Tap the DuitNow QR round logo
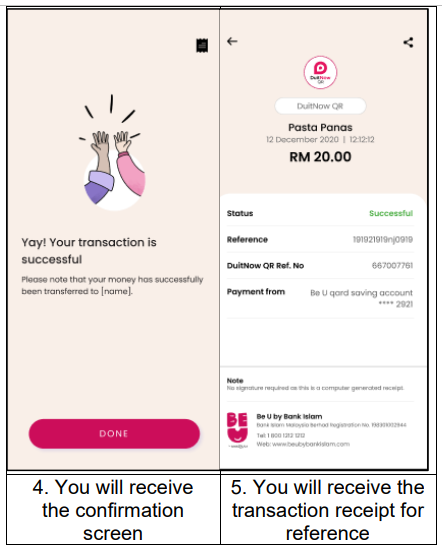442x550 pixels. point(320,72)
